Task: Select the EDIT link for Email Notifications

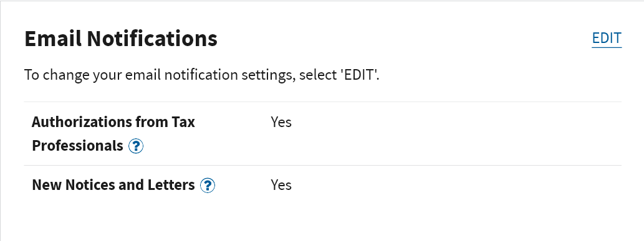Action: (x=607, y=38)
